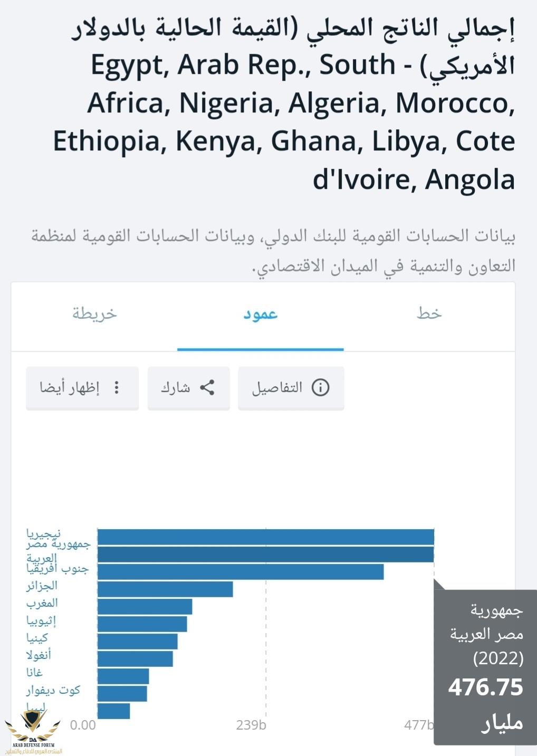This screenshot has height=756, width=537.
Task: Switch to the خريطة map tab
Action: point(94,314)
